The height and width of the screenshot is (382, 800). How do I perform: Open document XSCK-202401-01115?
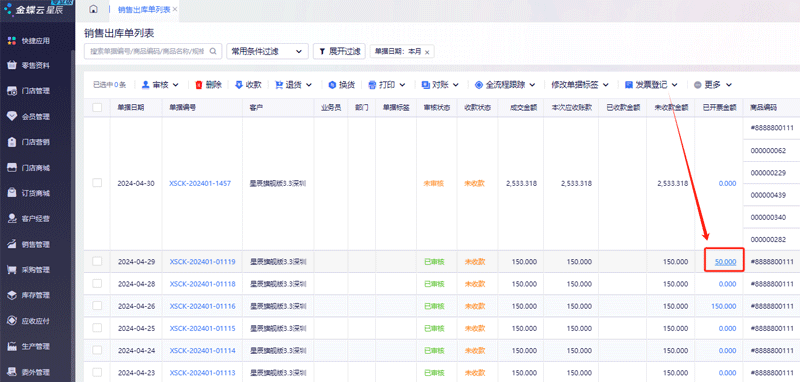(x=202, y=328)
